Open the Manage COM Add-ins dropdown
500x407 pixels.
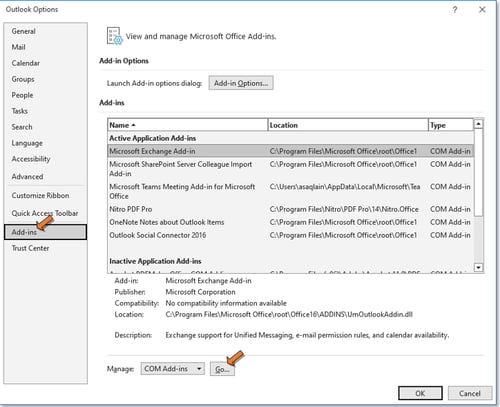(x=173, y=369)
